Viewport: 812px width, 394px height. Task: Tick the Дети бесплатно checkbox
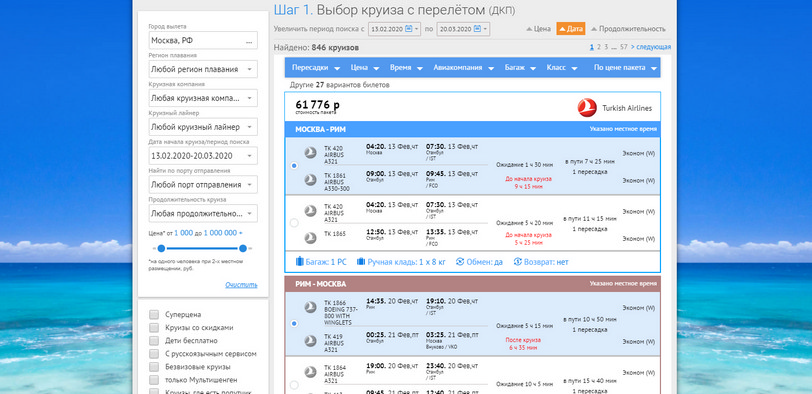click(153, 341)
